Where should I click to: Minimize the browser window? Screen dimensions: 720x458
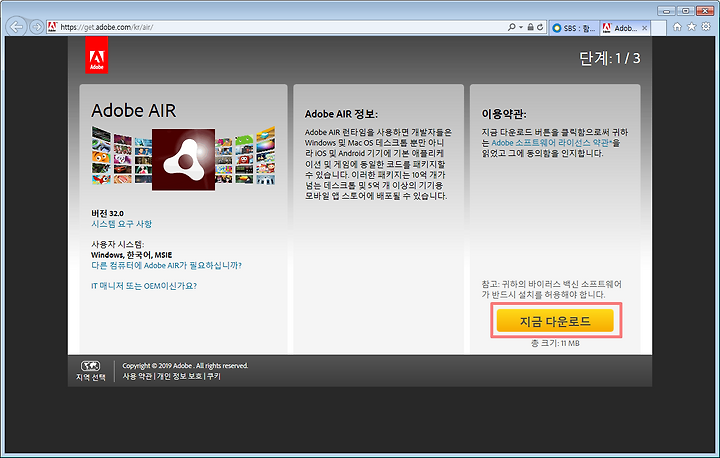pos(666,11)
